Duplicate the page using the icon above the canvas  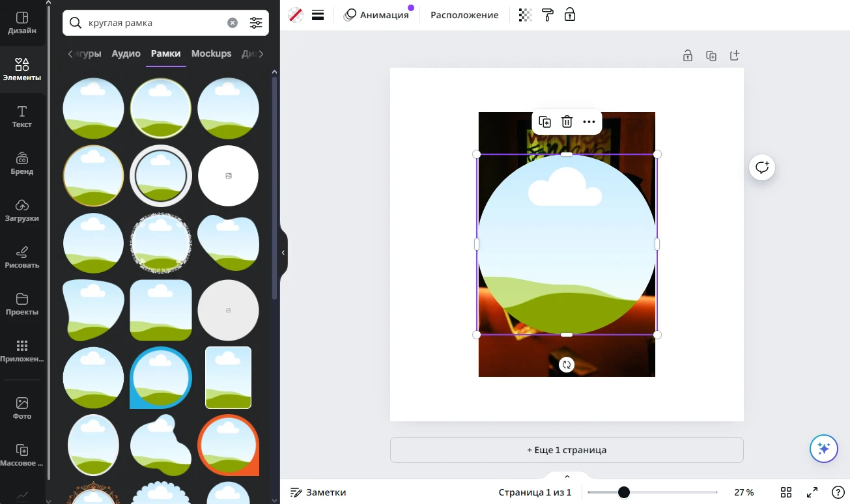[x=711, y=56]
